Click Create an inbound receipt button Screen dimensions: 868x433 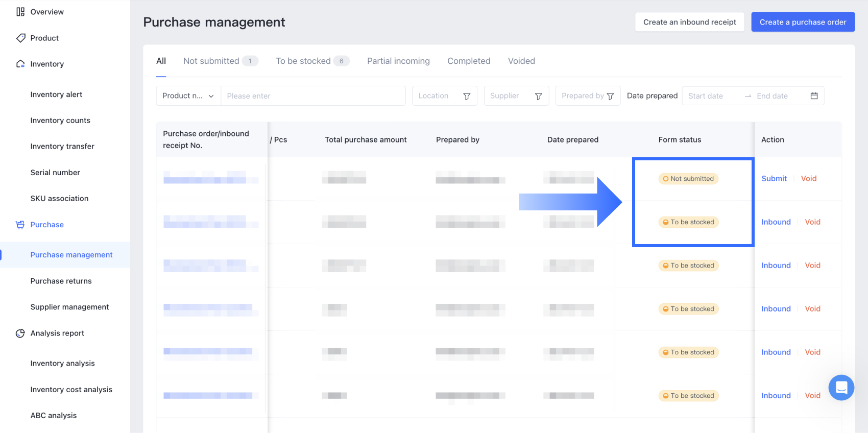tap(689, 22)
